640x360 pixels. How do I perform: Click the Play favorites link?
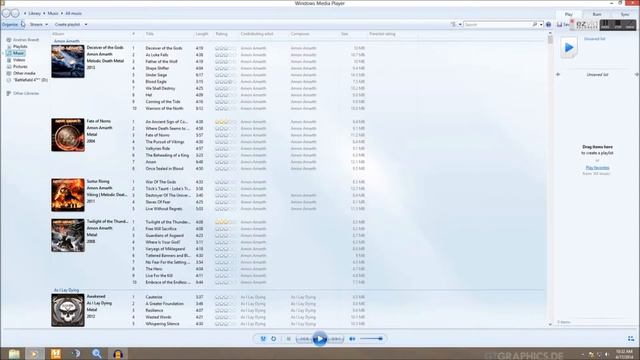pyautogui.click(x=597, y=168)
